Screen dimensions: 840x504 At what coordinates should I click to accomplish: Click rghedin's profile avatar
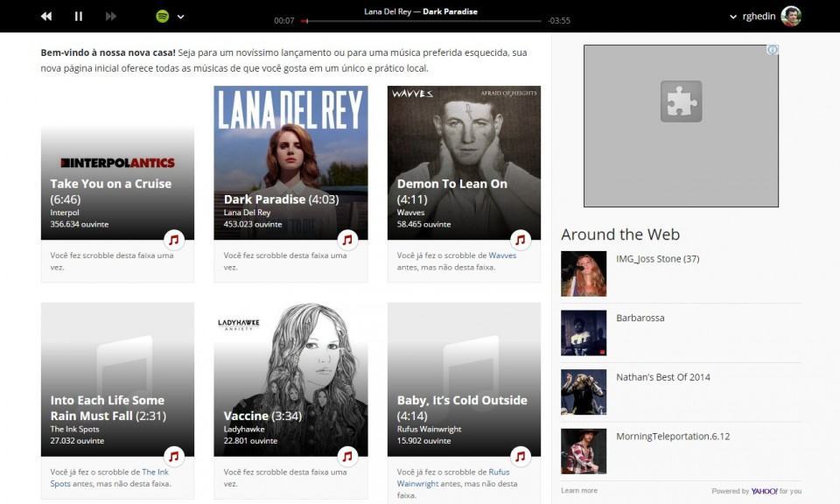792,15
